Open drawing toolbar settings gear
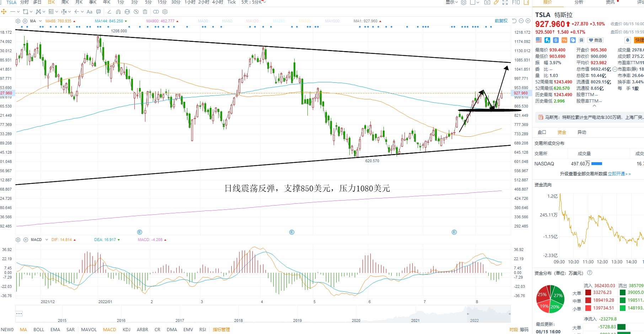The width and height of the screenshot is (644, 334). coord(165,12)
